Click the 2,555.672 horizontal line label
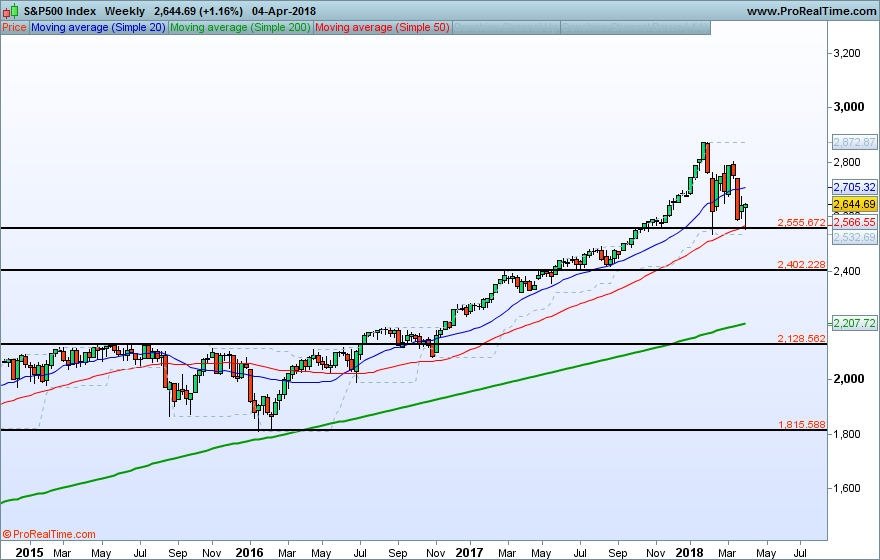The image size is (880, 560). pos(801,223)
